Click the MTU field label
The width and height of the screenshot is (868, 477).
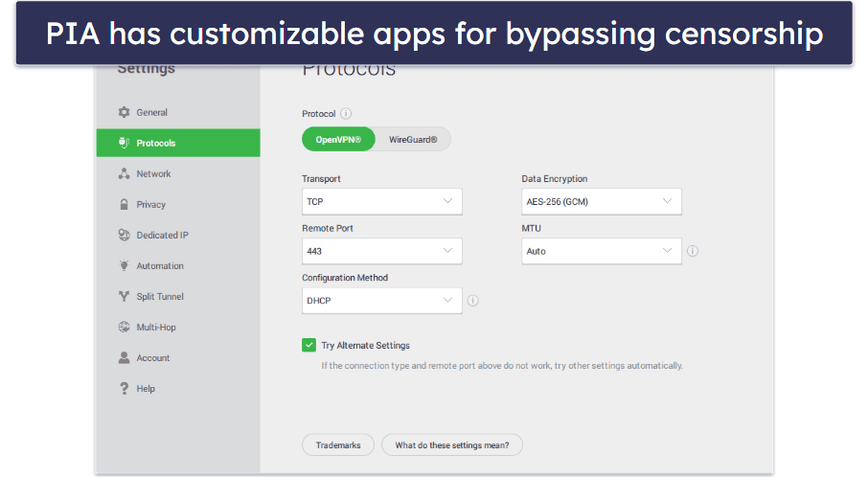[531, 228]
